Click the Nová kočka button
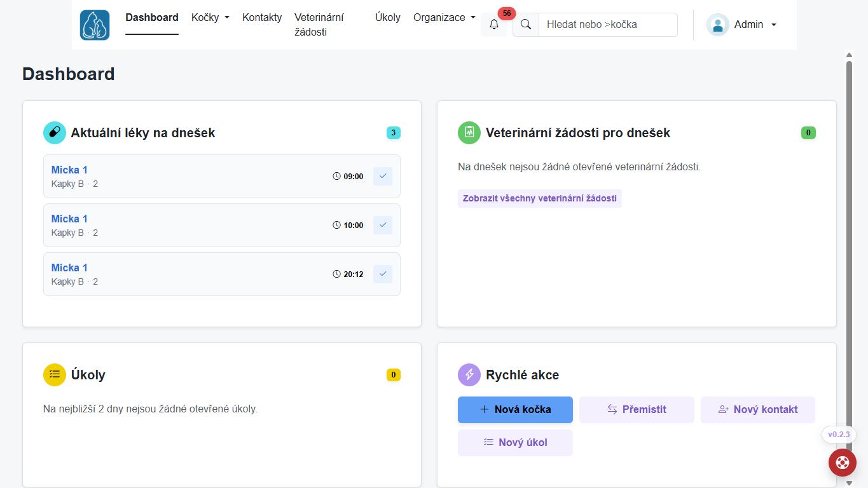868x488 pixels. pyautogui.click(x=515, y=410)
